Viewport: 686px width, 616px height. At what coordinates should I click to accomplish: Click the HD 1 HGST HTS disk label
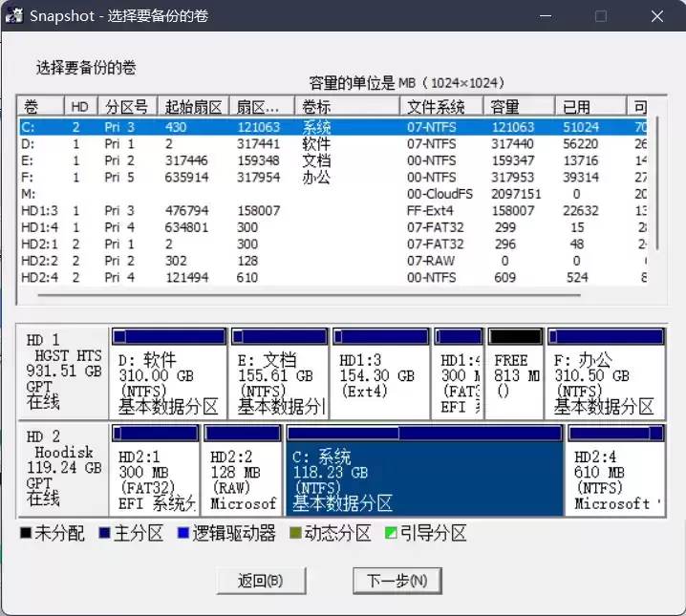tap(63, 372)
